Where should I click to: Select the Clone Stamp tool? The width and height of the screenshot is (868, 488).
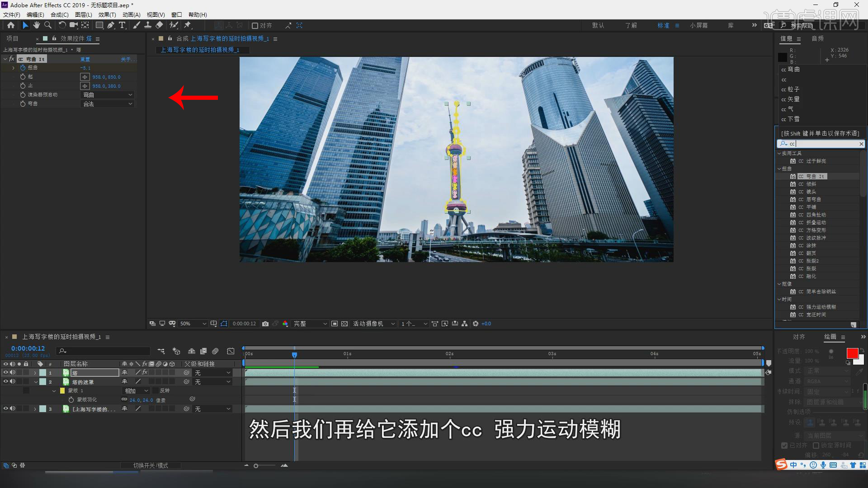148,25
